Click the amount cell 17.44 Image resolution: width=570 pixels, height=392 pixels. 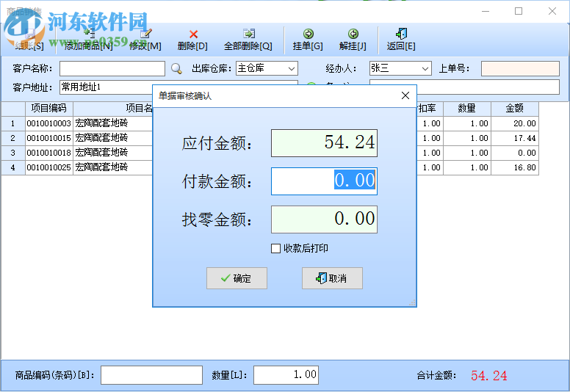[515, 138]
